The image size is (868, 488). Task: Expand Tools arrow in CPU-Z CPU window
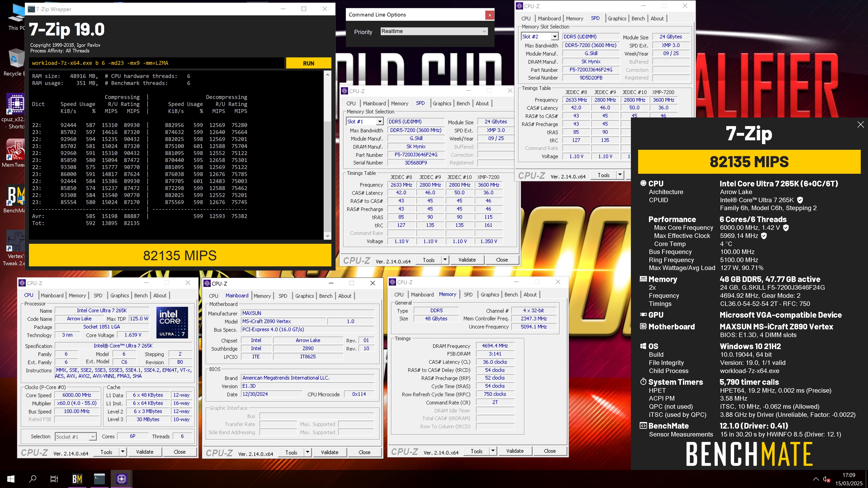point(123,452)
